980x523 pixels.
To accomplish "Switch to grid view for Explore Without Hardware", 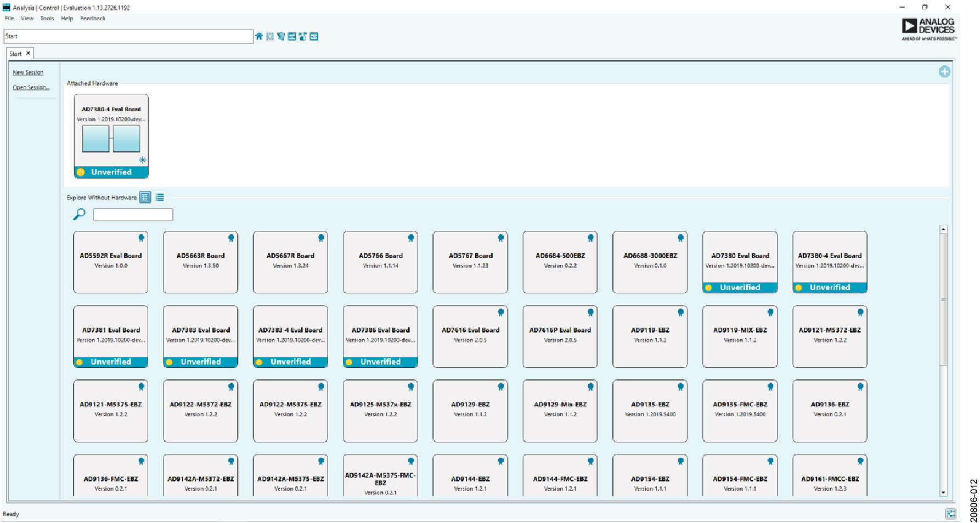I will (x=145, y=197).
